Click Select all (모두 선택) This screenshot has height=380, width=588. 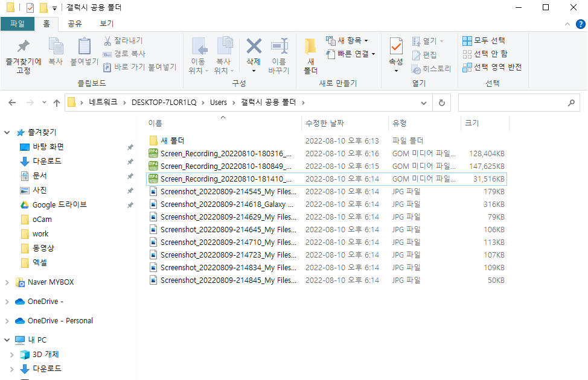click(484, 40)
